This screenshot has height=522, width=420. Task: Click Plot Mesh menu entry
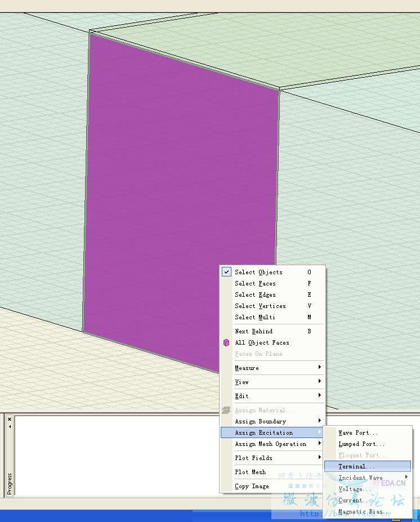point(272,472)
